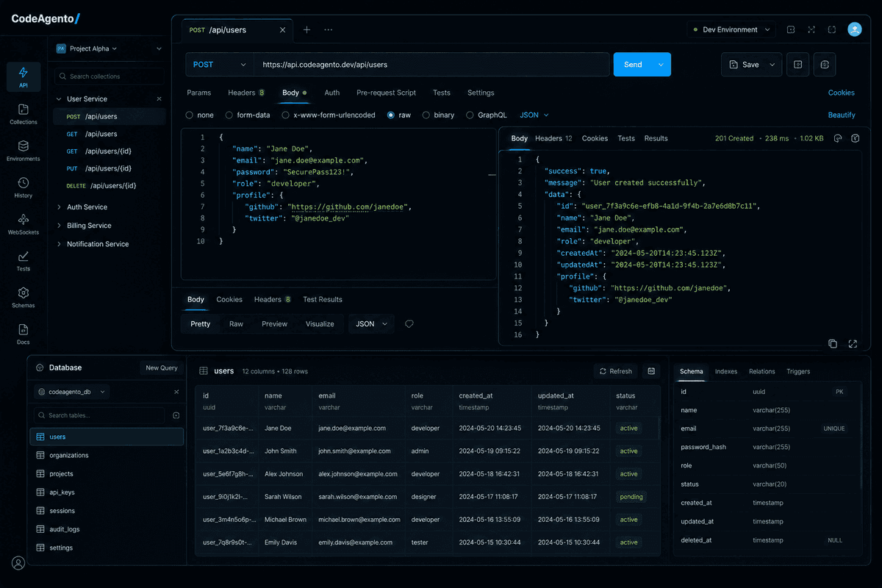Close the User Service collection with X

coord(159,98)
